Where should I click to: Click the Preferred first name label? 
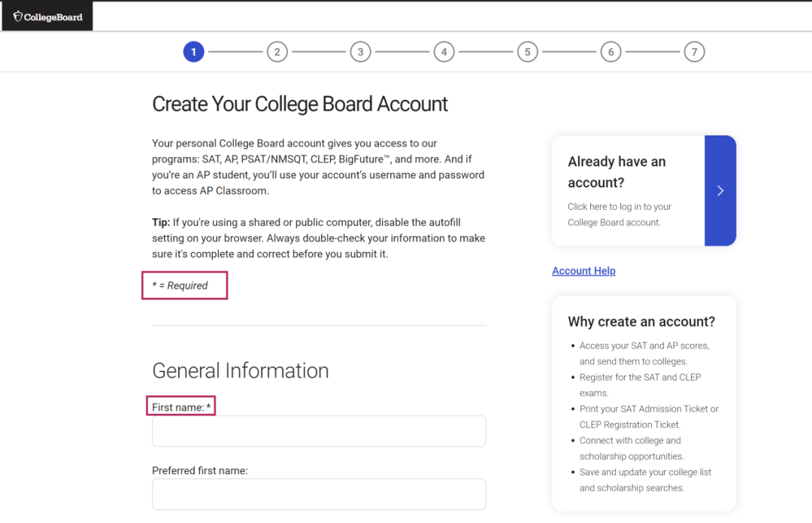200,470
